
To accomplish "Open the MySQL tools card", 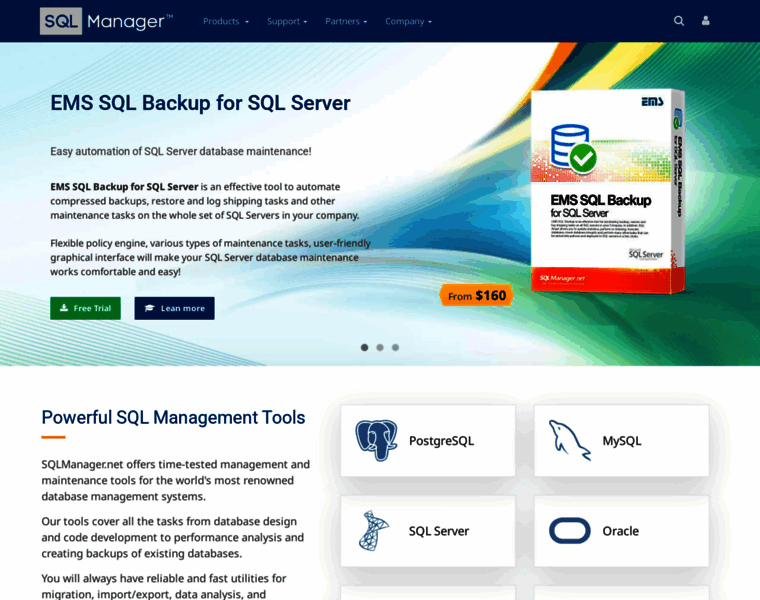I will (621, 441).
